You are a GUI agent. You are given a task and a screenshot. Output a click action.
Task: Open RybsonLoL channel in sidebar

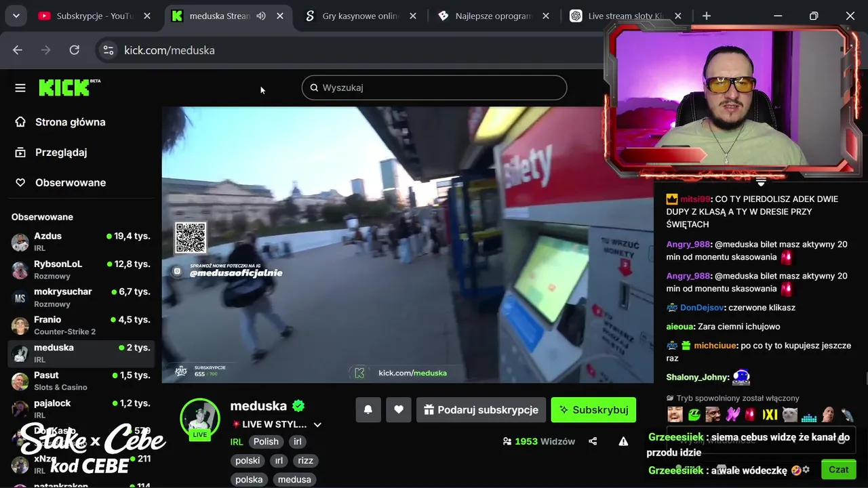[81, 270]
